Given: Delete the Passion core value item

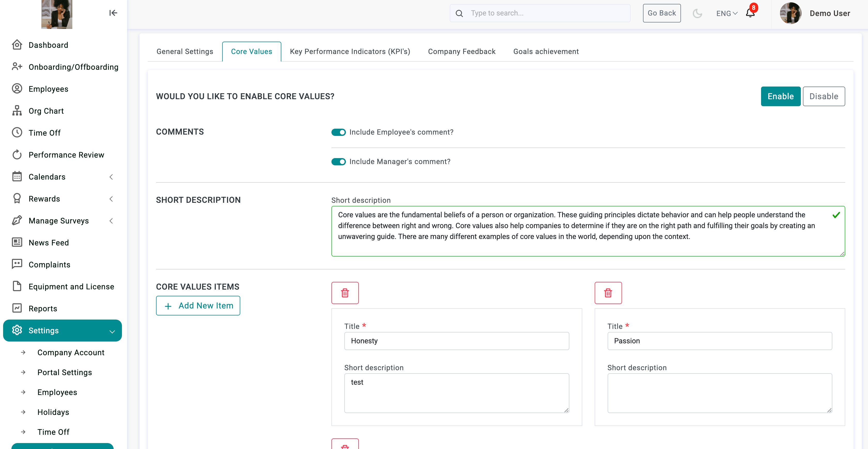Looking at the screenshot, I should [608, 293].
